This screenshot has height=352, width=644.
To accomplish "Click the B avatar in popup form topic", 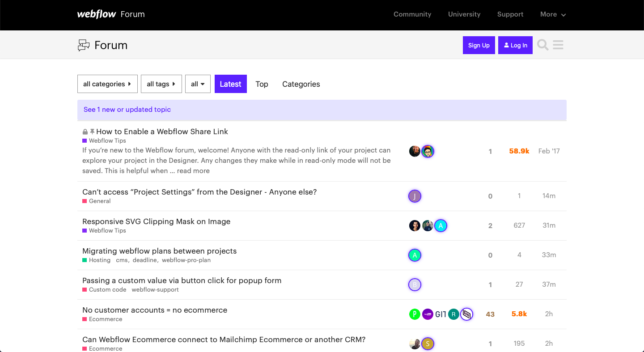I will point(415,284).
